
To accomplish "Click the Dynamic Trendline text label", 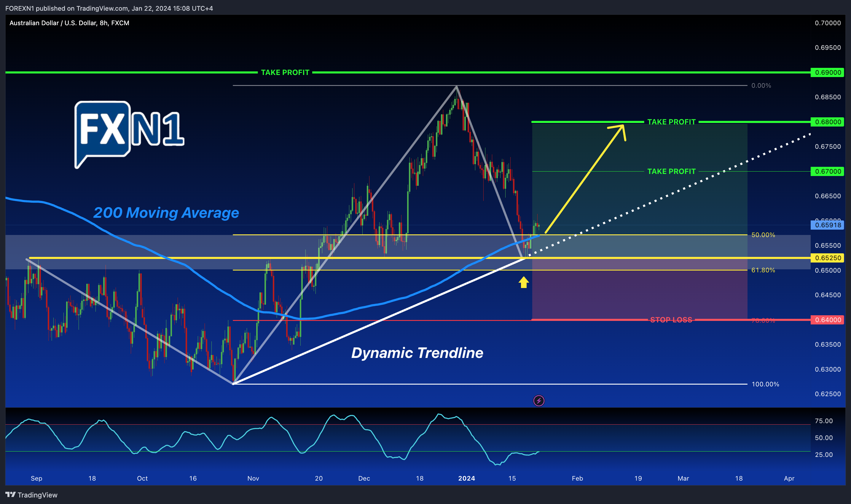I will 417,353.
